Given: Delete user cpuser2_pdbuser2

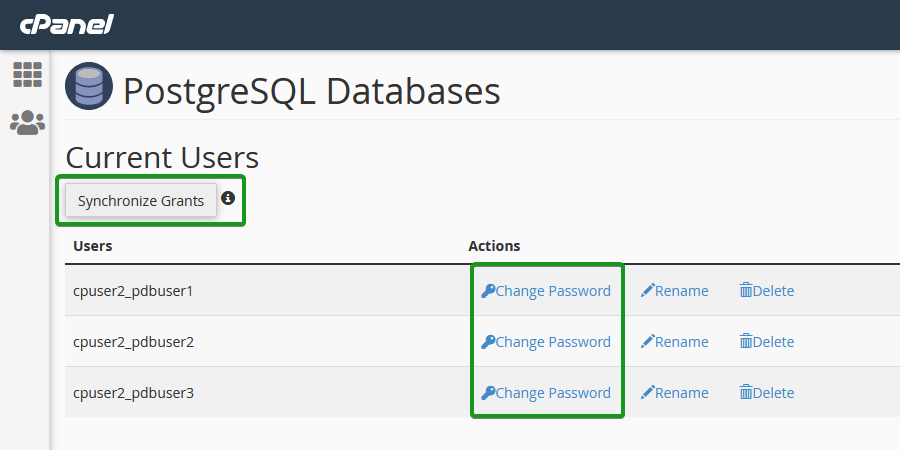Looking at the screenshot, I should pyautogui.click(x=767, y=342).
